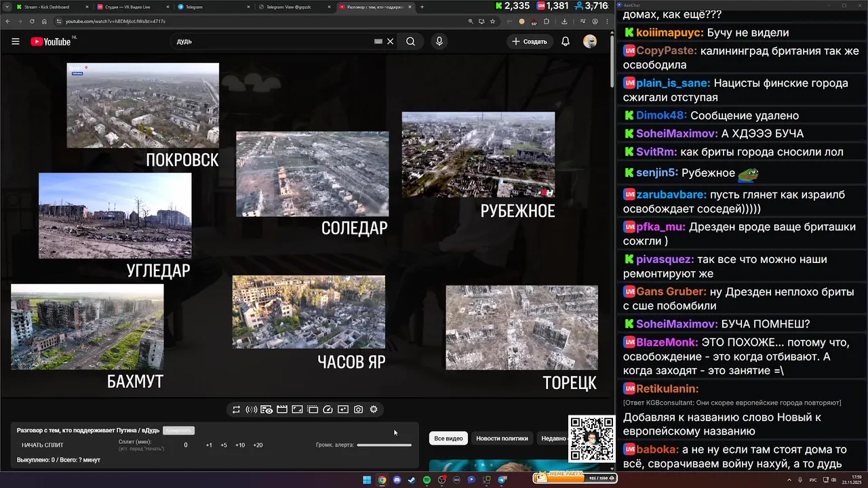The image size is (868, 488).
Task: Start voice search with the microphone icon
Action: tap(439, 41)
